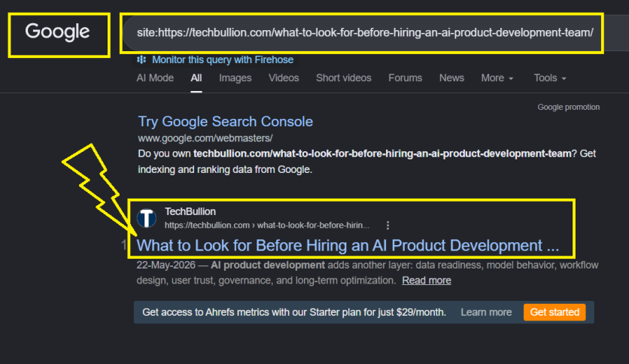The image size is (629, 364).
Task: Click the Read more link in snippet
Action: coord(427,281)
